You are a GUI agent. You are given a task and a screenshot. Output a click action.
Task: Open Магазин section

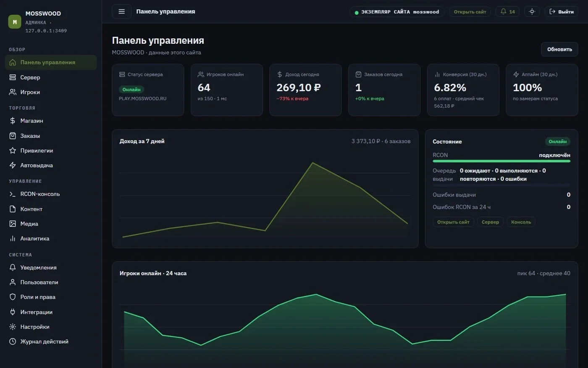point(51,121)
